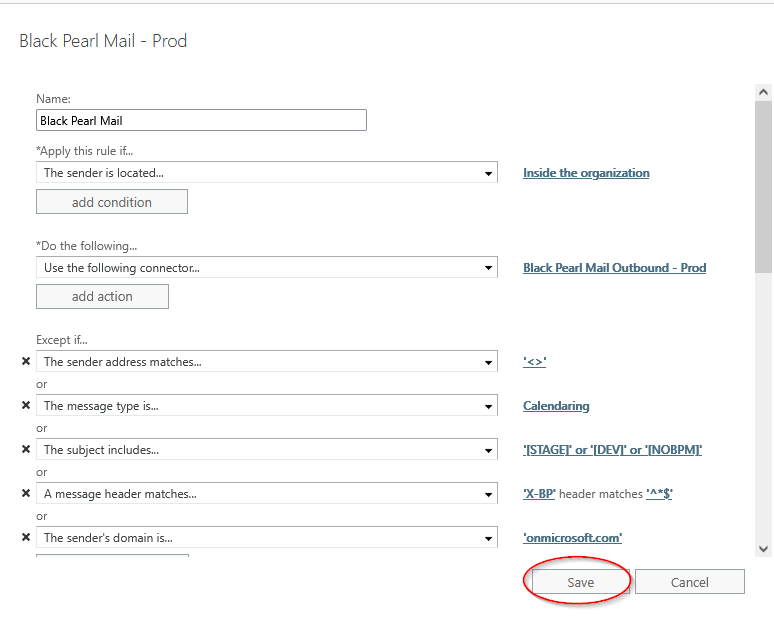
Task: Delete the subject includes exception
Action: 26,450
